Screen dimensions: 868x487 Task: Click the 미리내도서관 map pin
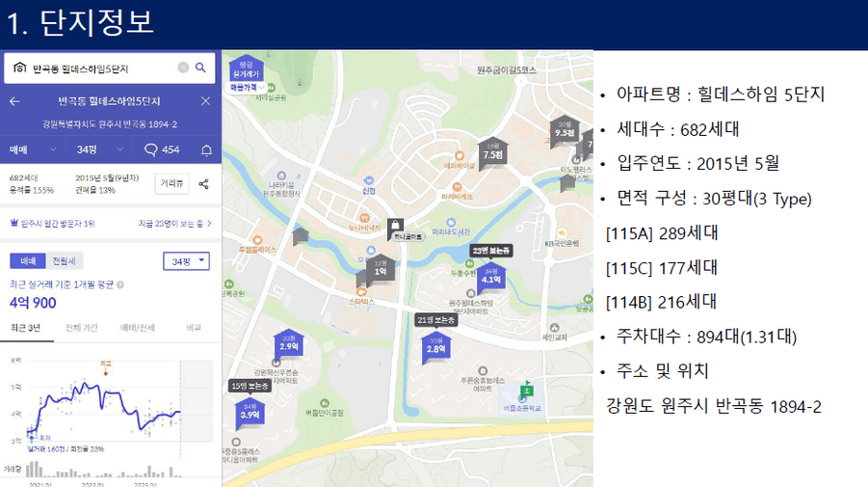[451, 223]
